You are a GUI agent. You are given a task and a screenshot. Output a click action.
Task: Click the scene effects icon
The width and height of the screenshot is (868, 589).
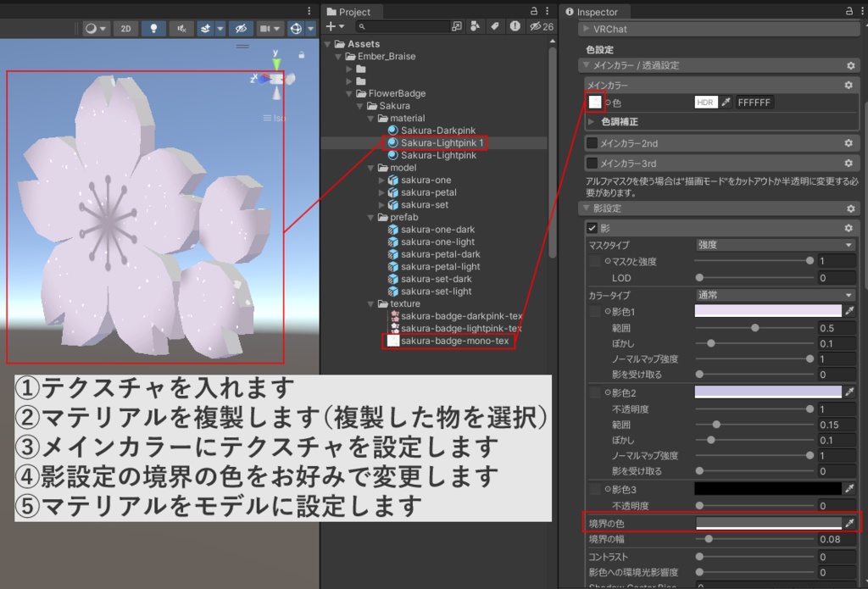coord(206,28)
